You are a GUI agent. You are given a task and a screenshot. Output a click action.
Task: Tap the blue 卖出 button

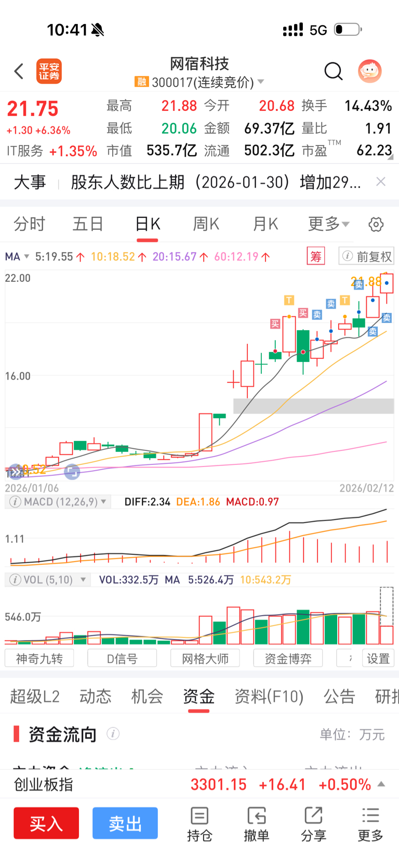[125, 823]
